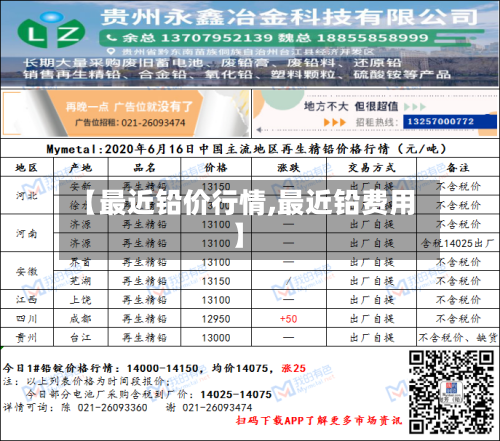Click battery factory price 14025-14075
The width and height of the screenshot is (500, 441).
[x=236, y=395]
